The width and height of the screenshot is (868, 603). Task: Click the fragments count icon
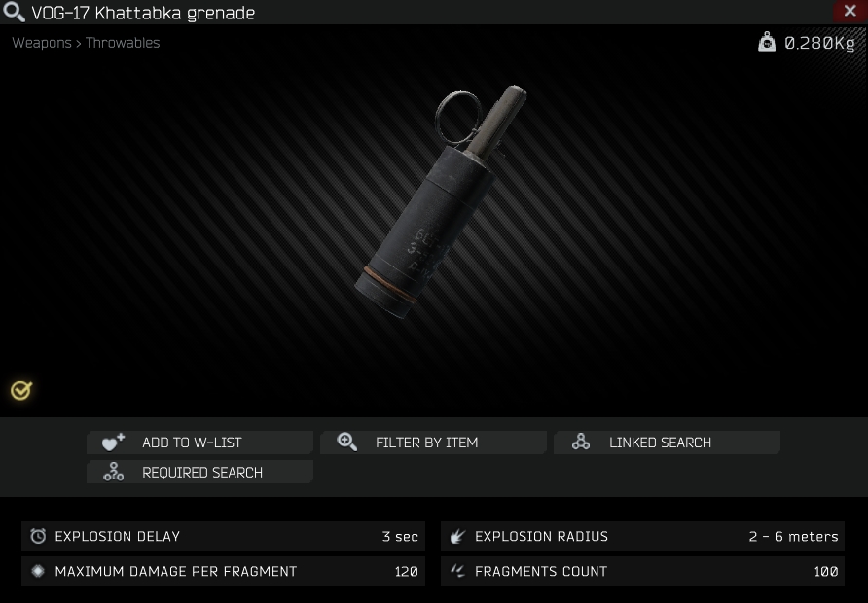(457, 570)
